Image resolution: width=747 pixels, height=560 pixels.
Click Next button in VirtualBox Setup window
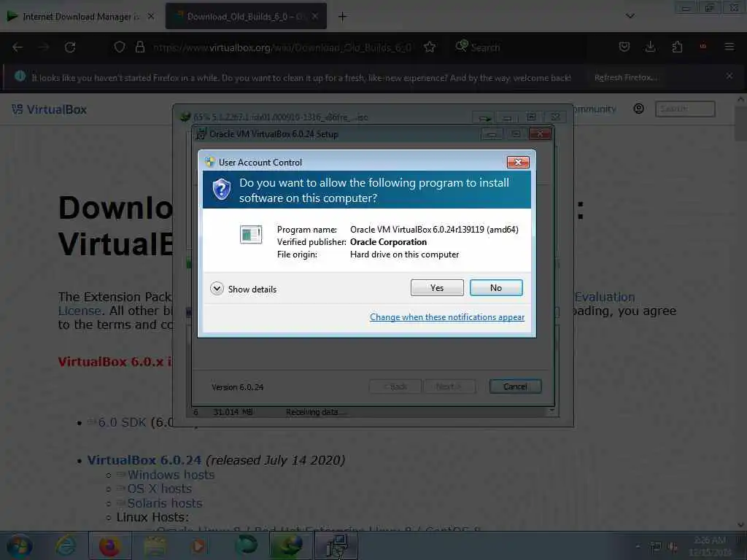[449, 386]
